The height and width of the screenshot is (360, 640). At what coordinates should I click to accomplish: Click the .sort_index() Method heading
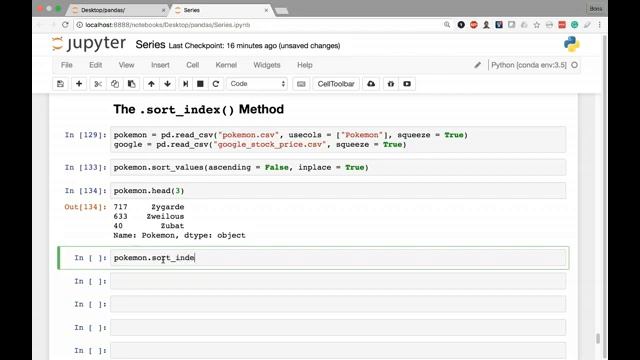point(199,109)
